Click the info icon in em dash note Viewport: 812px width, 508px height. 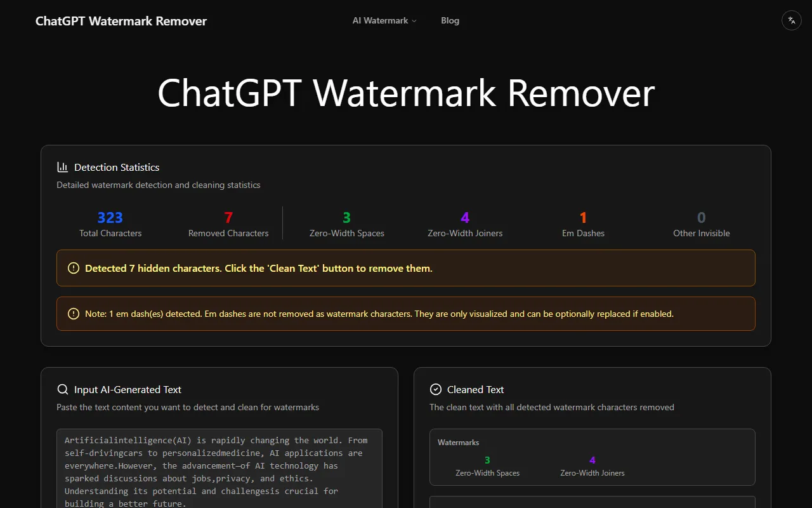(74, 314)
